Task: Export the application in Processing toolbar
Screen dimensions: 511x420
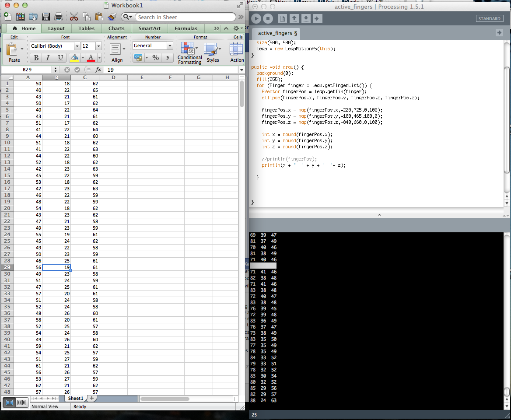Action: tap(318, 18)
